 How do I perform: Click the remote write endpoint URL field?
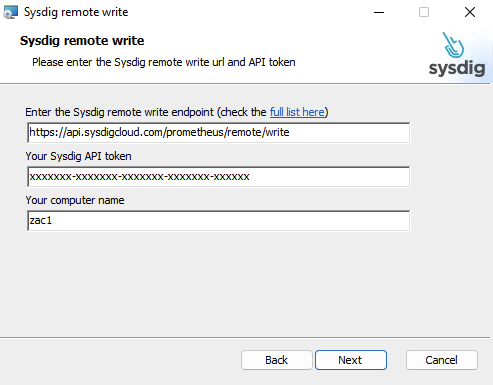pos(219,133)
